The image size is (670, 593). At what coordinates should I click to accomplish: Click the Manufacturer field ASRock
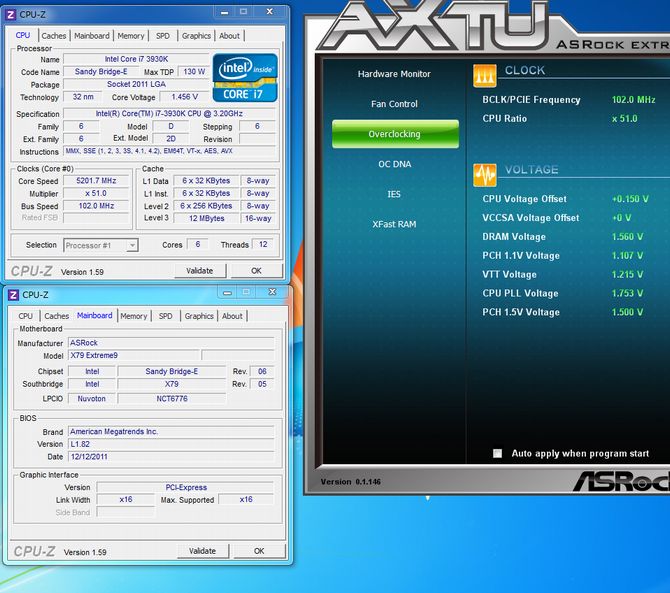[171, 343]
